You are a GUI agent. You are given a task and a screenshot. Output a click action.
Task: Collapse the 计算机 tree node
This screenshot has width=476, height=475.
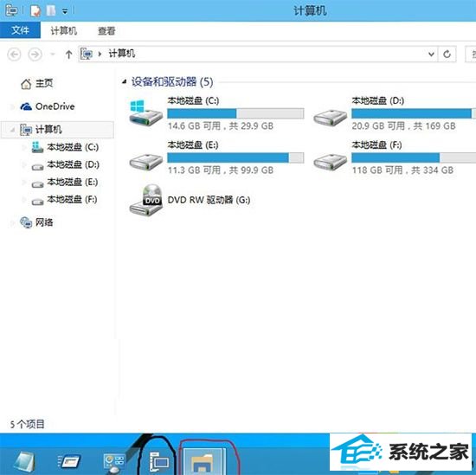click(12, 130)
